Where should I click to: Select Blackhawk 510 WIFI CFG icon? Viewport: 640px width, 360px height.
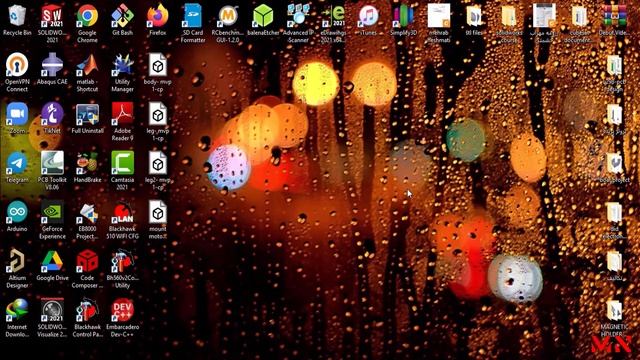(122, 212)
